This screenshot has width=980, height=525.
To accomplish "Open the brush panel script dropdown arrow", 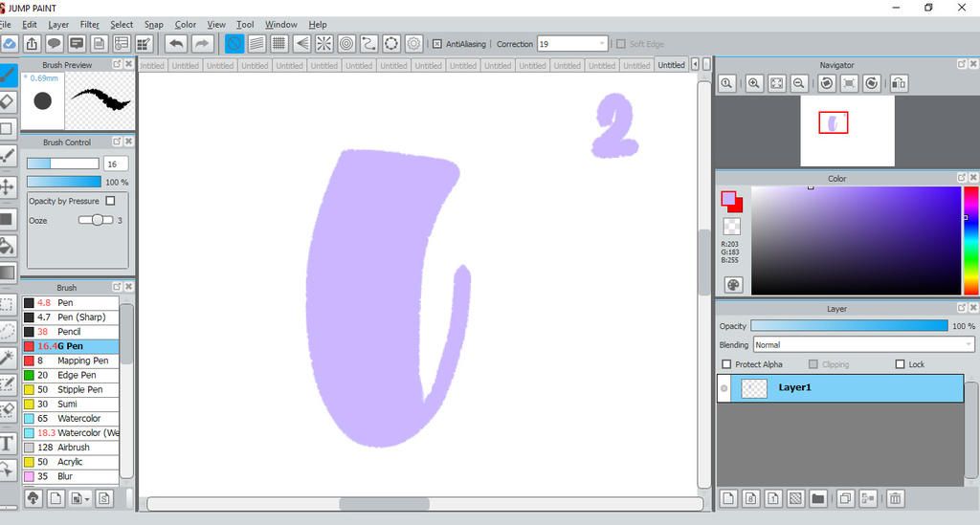I will coord(87,499).
